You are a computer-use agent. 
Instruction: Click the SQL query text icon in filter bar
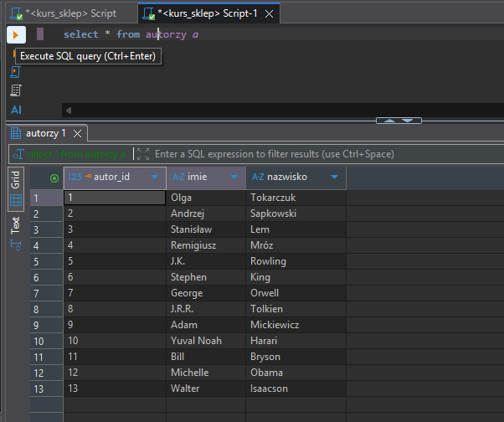click(17, 154)
